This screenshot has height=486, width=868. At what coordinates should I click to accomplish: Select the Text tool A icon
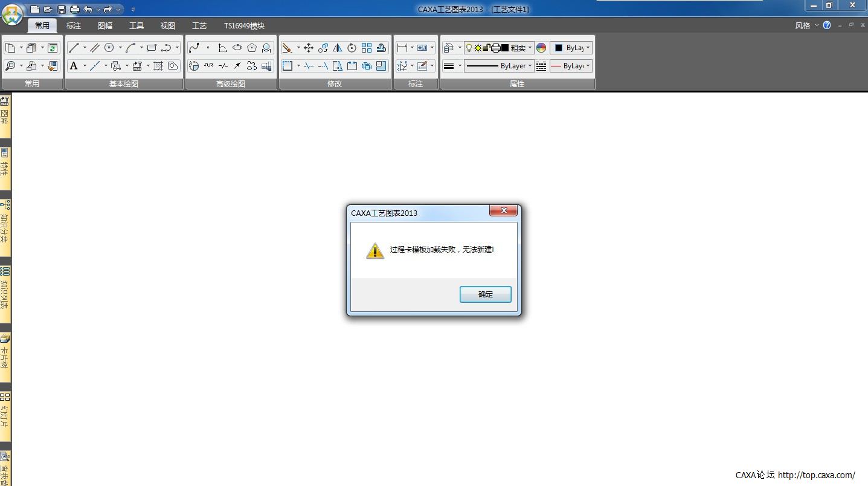tap(74, 66)
